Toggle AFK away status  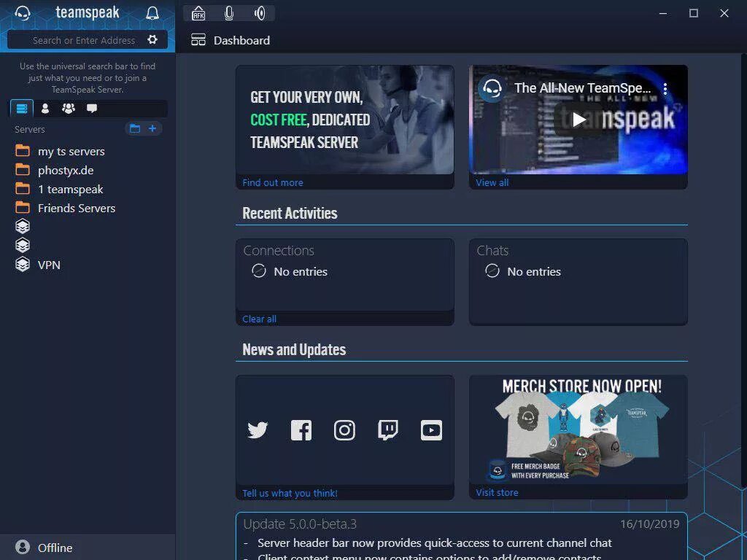click(x=198, y=13)
